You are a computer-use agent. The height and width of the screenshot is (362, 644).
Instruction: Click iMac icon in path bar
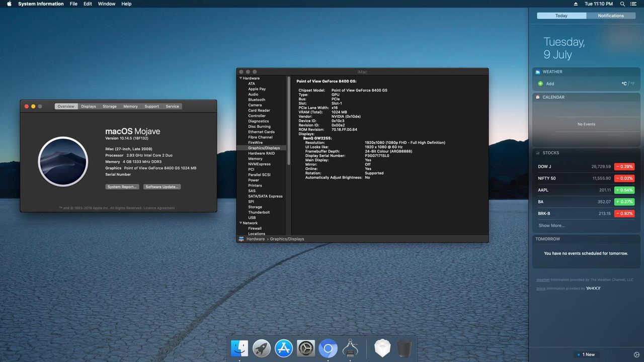pos(242,239)
